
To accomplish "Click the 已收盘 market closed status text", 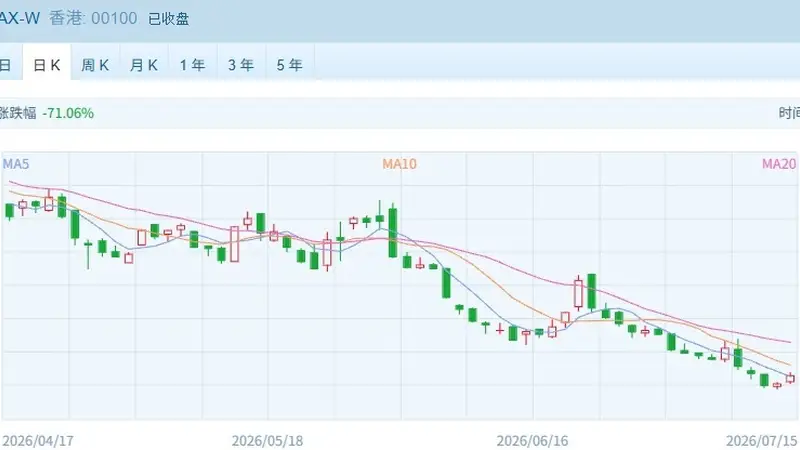I will [x=169, y=19].
